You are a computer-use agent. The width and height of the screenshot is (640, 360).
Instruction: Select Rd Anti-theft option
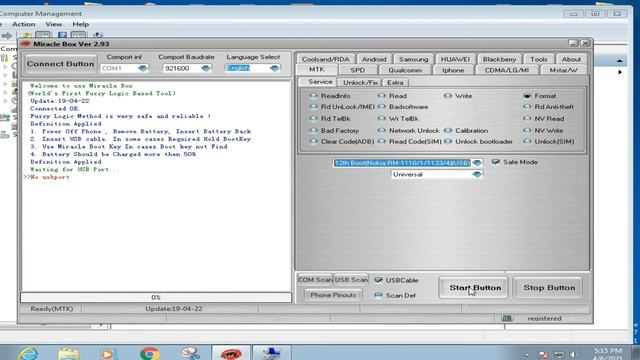[x=549, y=107]
